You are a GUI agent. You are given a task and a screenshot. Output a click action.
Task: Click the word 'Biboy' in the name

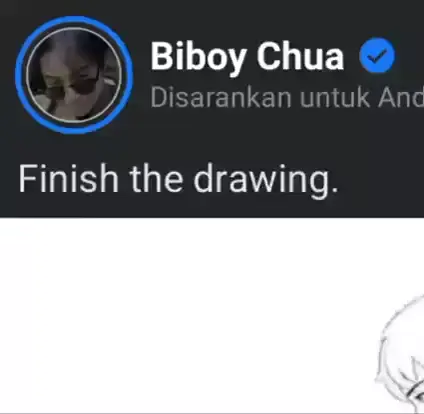199,57
